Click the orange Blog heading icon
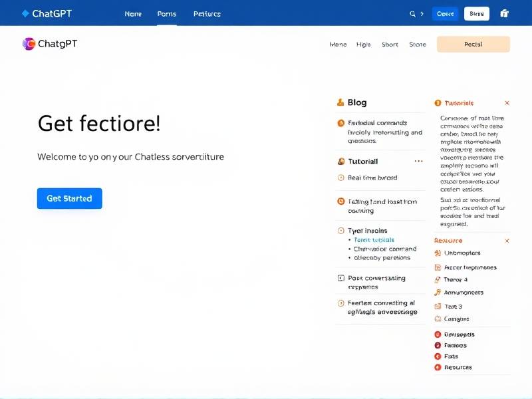Viewport: 532px width, 399px height. point(340,102)
